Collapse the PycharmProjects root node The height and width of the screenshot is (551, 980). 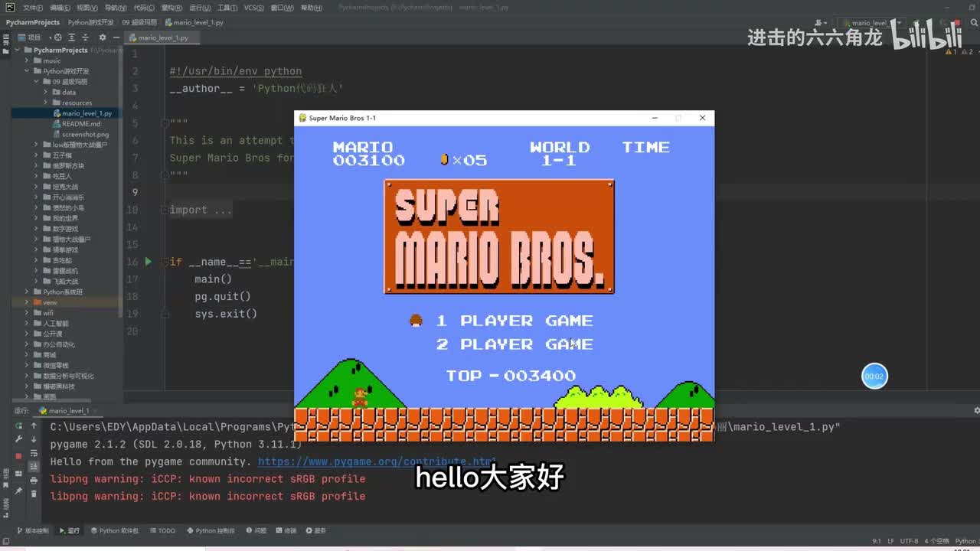(18, 51)
